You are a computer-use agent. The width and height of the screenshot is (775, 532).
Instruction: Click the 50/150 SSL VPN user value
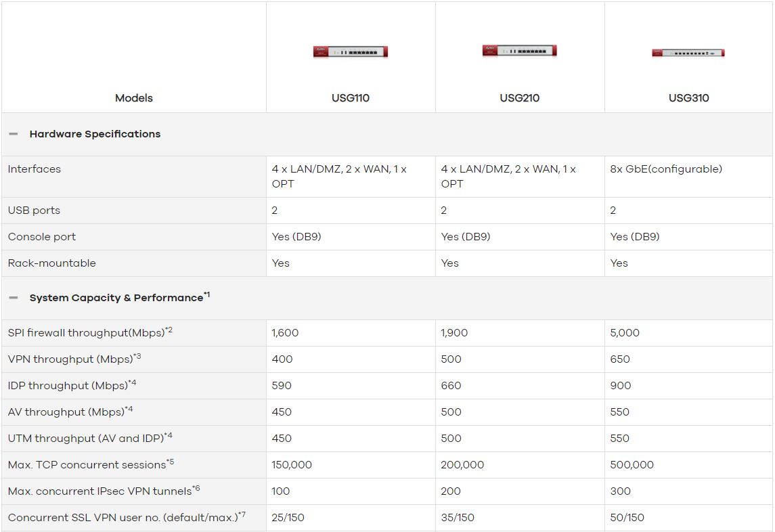tap(627, 518)
